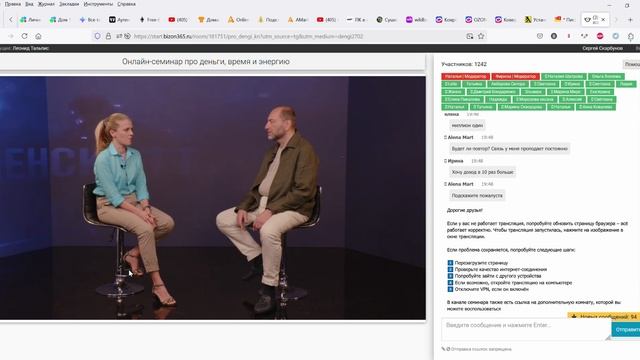Click the red round extension icon
Image resolution: width=640 pixels, height=360 pixels.
tap(600, 36)
